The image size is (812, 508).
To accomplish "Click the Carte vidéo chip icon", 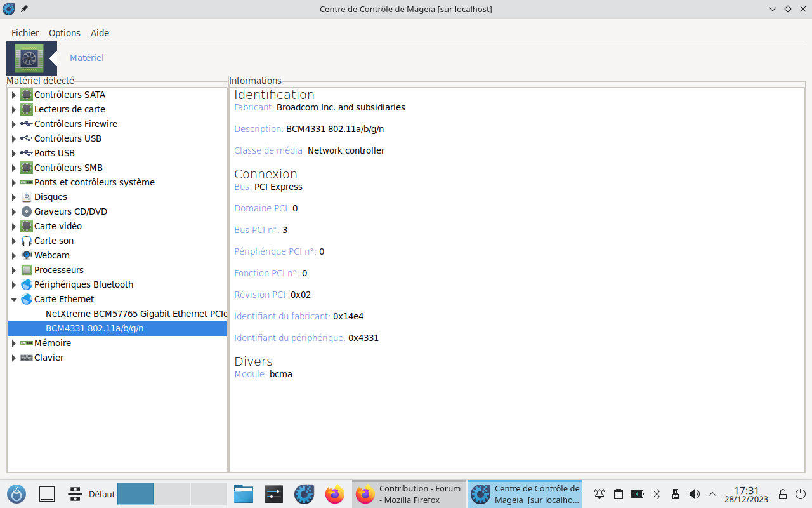I will pyautogui.click(x=26, y=226).
